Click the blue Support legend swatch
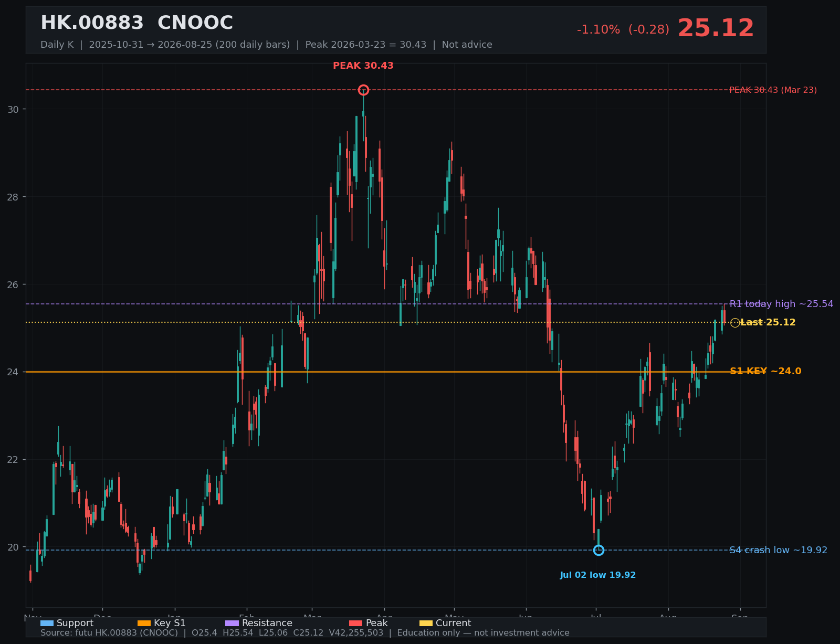The height and width of the screenshot is (644, 840). point(47,623)
